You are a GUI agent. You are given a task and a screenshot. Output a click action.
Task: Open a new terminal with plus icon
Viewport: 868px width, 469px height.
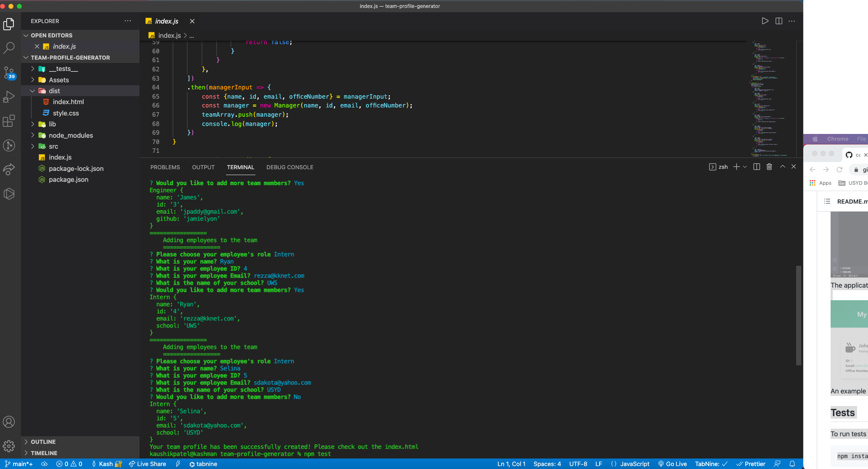click(735, 167)
